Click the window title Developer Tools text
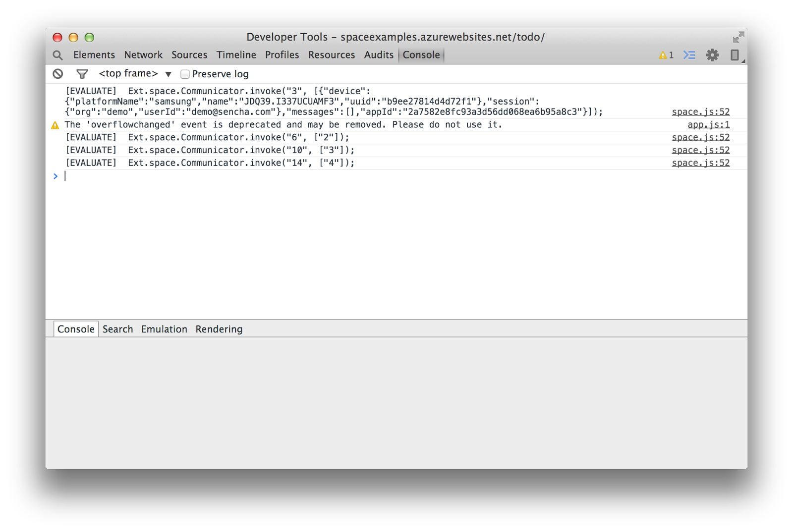 396,37
